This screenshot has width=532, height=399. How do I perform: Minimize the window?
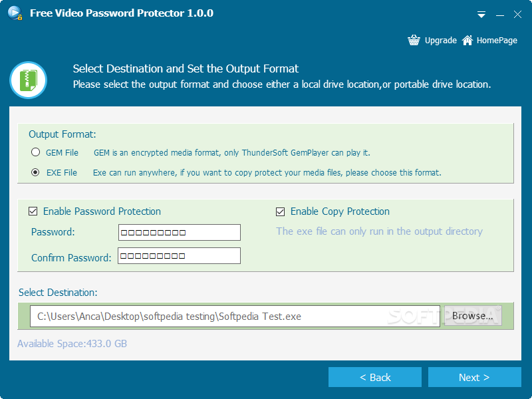coord(499,15)
